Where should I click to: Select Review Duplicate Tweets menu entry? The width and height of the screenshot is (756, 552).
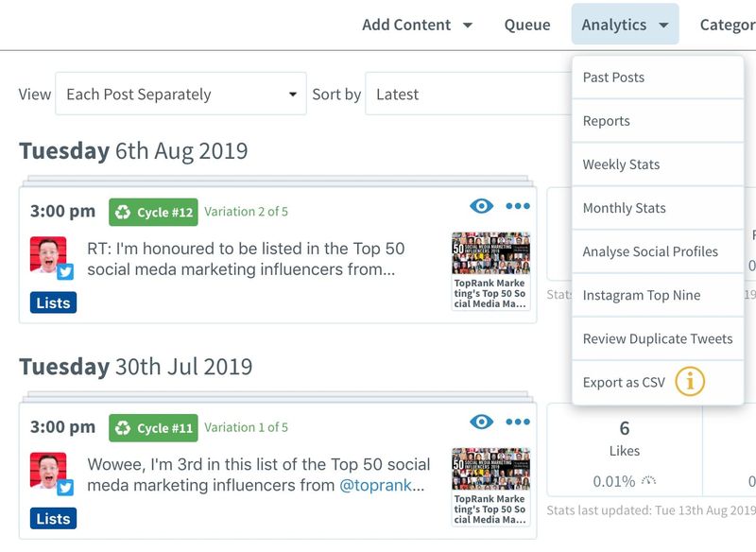pyautogui.click(x=658, y=338)
